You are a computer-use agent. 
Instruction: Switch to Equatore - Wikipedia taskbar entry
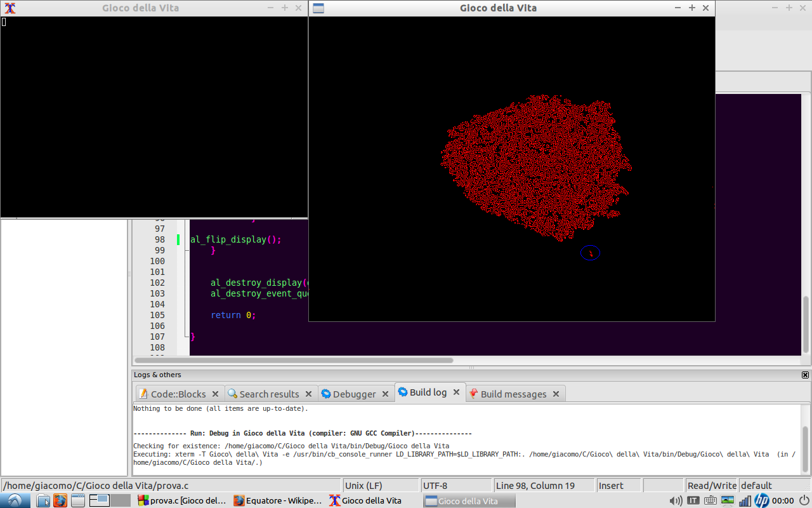(x=278, y=501)
